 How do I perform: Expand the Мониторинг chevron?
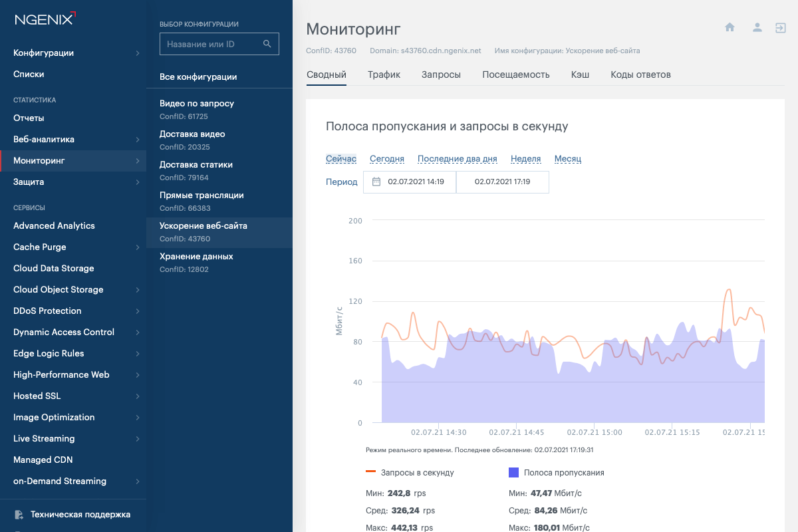tap(138, 161)
